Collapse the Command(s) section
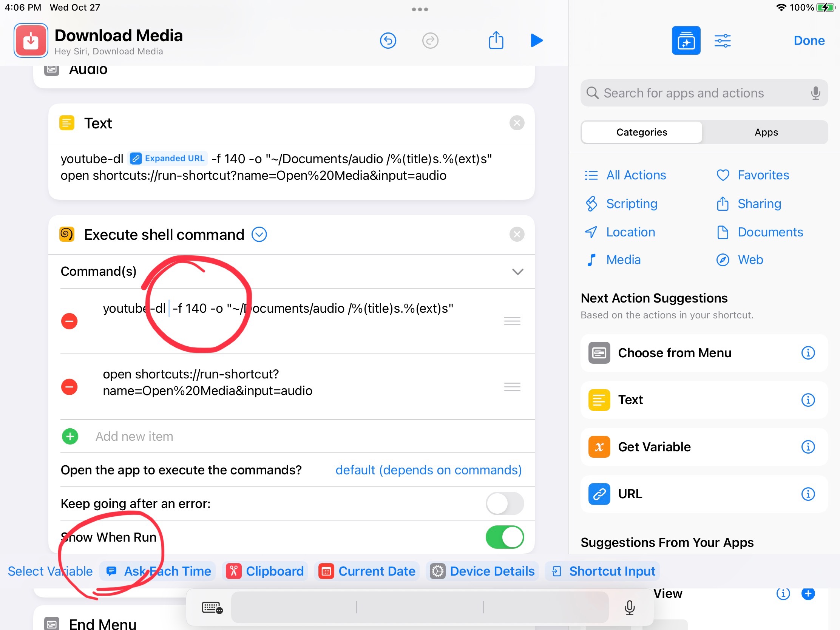The height and width of the screenshot is (630, 840). [517, 271]
